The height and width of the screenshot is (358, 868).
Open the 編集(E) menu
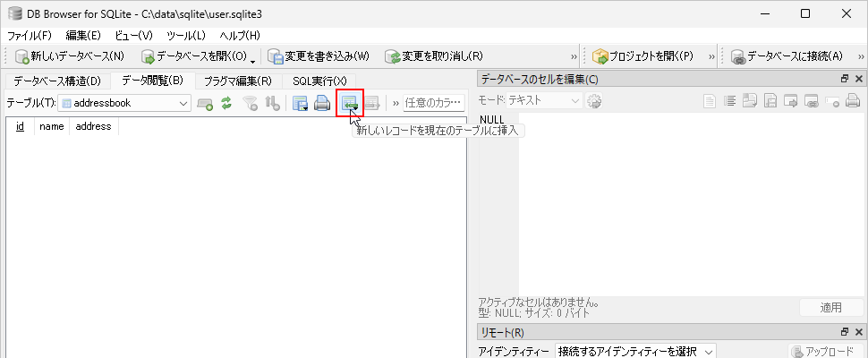pyautogui.click(x=83, y=36)
